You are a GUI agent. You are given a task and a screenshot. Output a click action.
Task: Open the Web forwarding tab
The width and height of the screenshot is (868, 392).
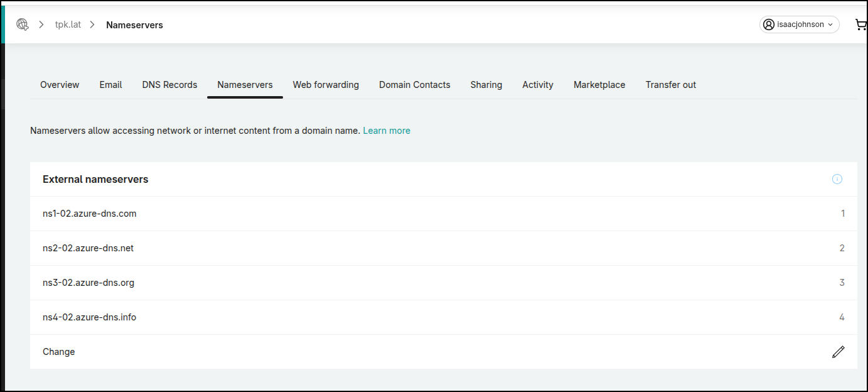coord(326,85)
